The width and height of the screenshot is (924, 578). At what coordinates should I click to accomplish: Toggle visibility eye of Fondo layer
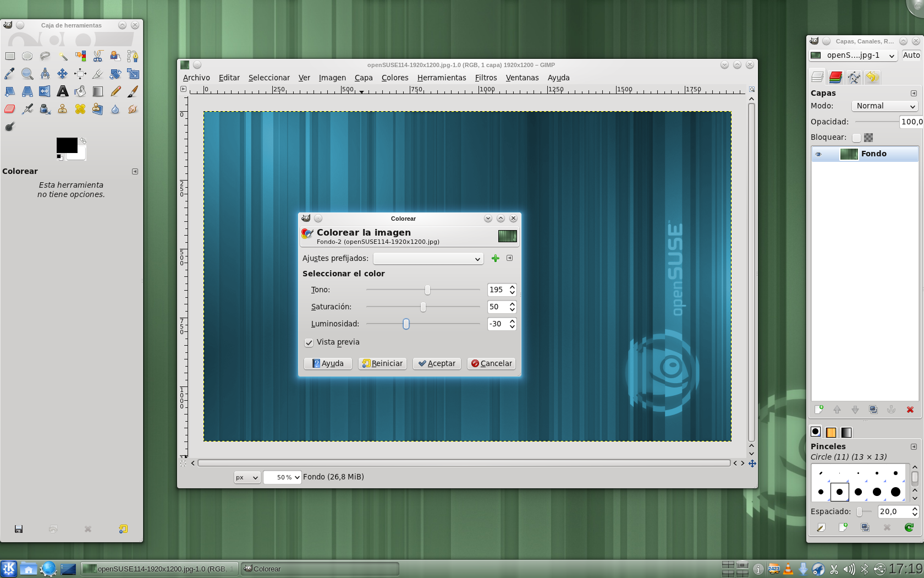[x=818, y=154]
